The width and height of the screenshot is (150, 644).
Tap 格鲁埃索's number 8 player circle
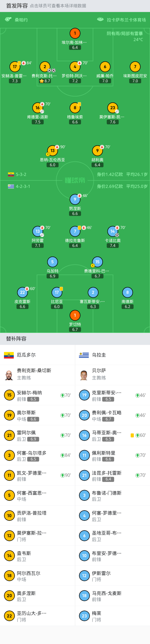[x=75, y=108]
